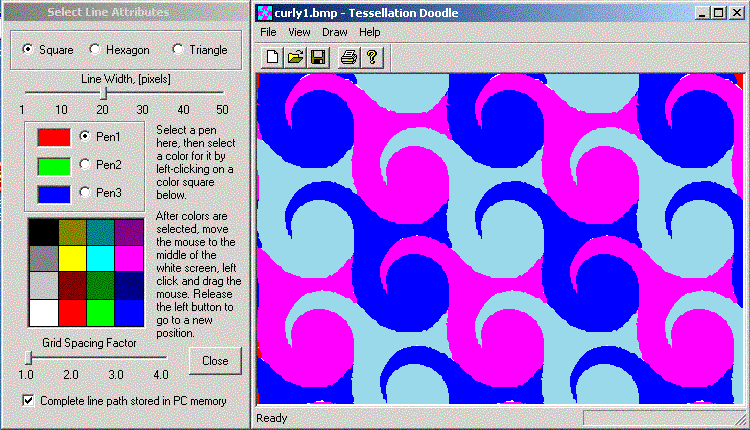The width and height of the screenshot is (750, 430).
Task: Pick cyan from the color palette
Action: coord(100,259)
